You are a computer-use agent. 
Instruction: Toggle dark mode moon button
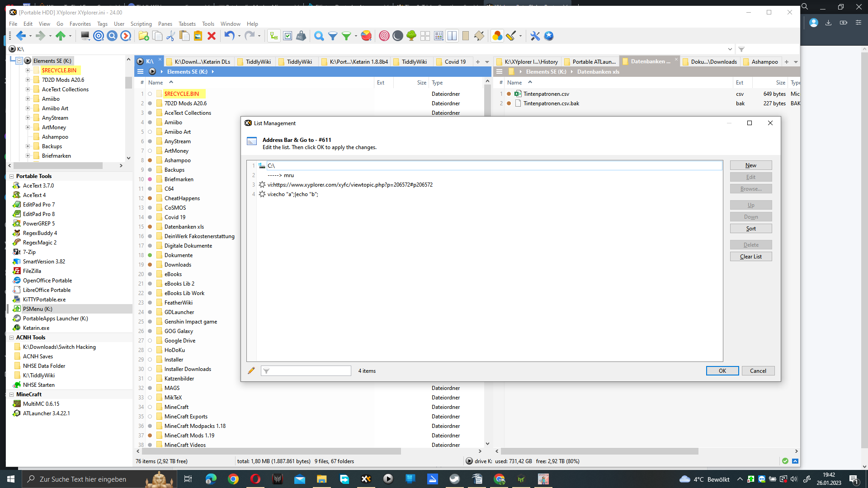coord(398,36)
